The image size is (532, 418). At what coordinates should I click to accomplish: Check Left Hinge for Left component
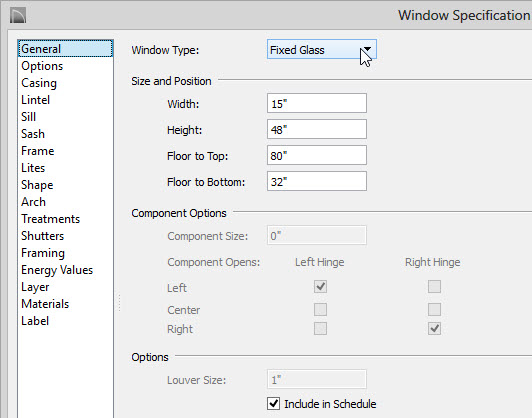point(320,287)
